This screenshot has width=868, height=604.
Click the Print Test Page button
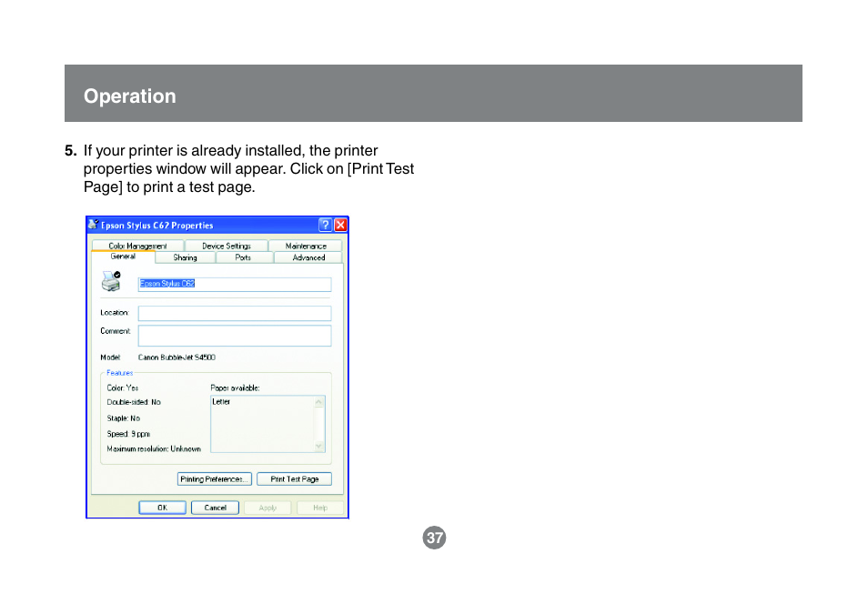tap(295, 478)
